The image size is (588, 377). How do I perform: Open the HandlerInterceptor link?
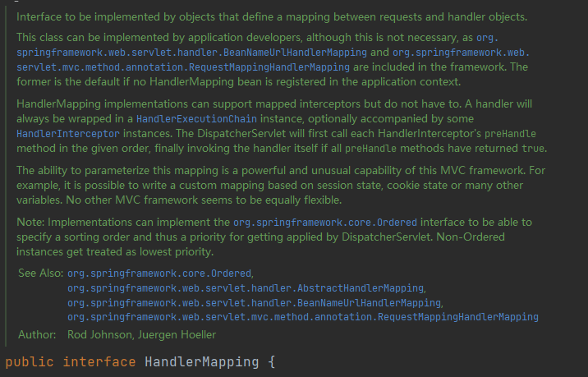pyautogui.click(x=68, y=134)
